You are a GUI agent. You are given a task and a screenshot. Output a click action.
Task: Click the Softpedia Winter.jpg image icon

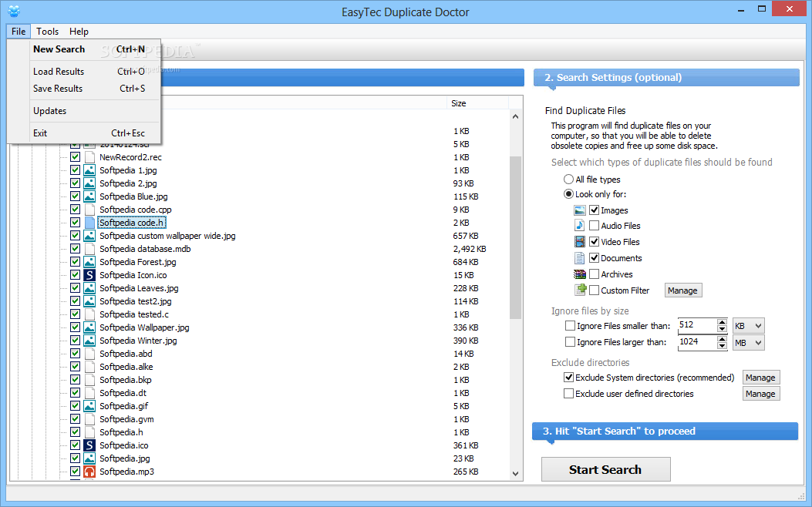pos(89,341)
